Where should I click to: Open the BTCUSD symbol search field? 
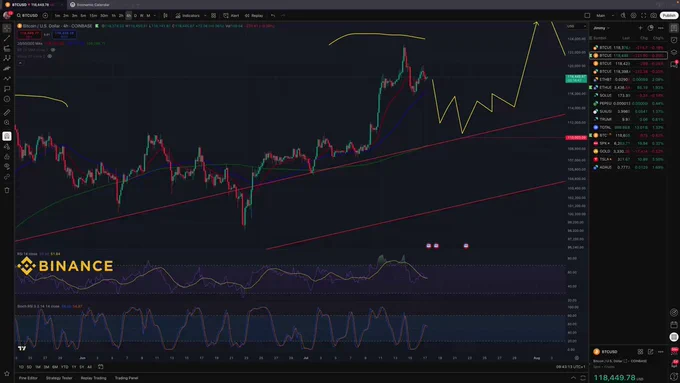(x=27, y=16)
